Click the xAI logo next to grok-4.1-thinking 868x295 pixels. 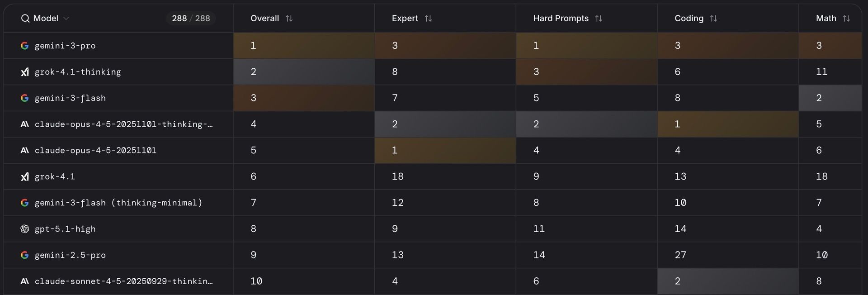coord(25,72)
